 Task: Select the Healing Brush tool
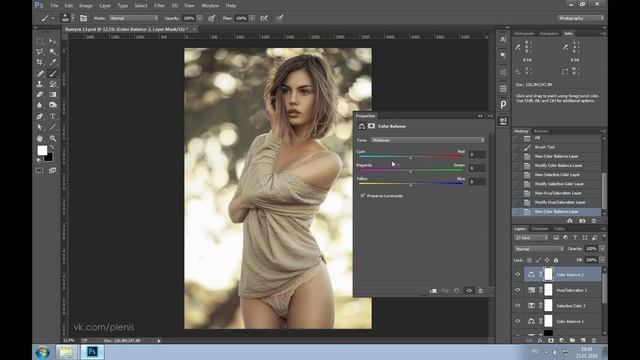click(40, 73)
